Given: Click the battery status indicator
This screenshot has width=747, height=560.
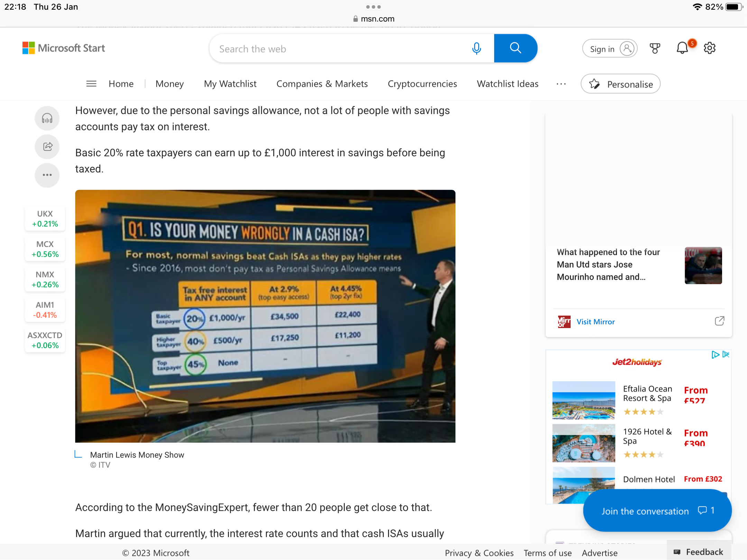Looking at the screenshot, I should click(734, 7).
